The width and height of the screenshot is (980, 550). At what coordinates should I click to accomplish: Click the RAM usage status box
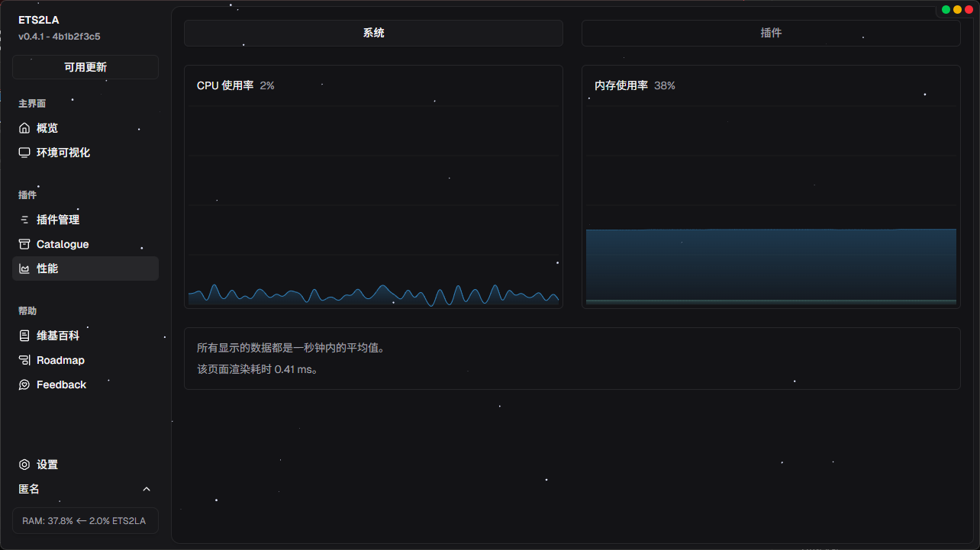(85, 520)
